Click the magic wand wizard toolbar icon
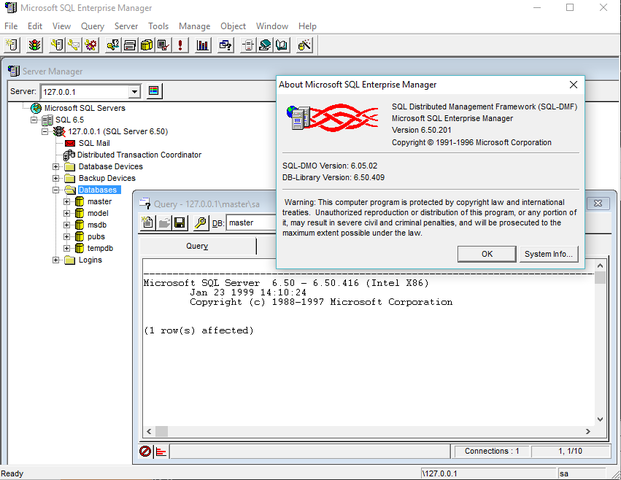The width and height of the screenshot is (621, 480). (x=305, y=45)
